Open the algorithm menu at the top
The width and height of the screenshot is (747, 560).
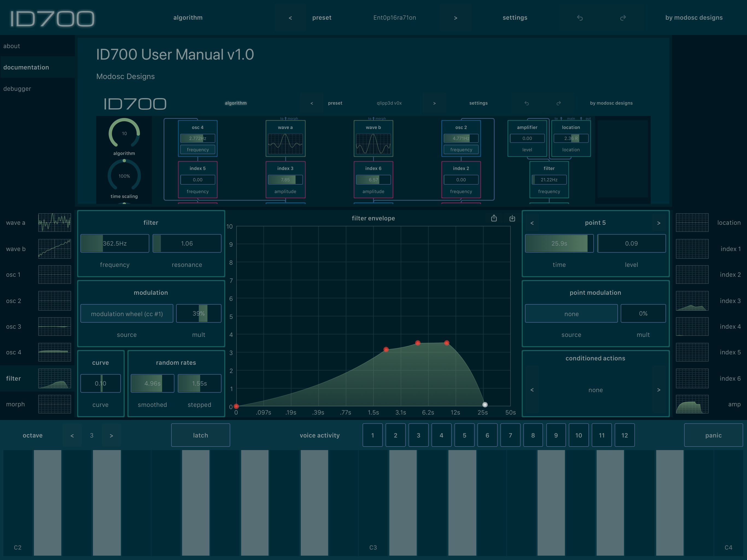(188, 17)
